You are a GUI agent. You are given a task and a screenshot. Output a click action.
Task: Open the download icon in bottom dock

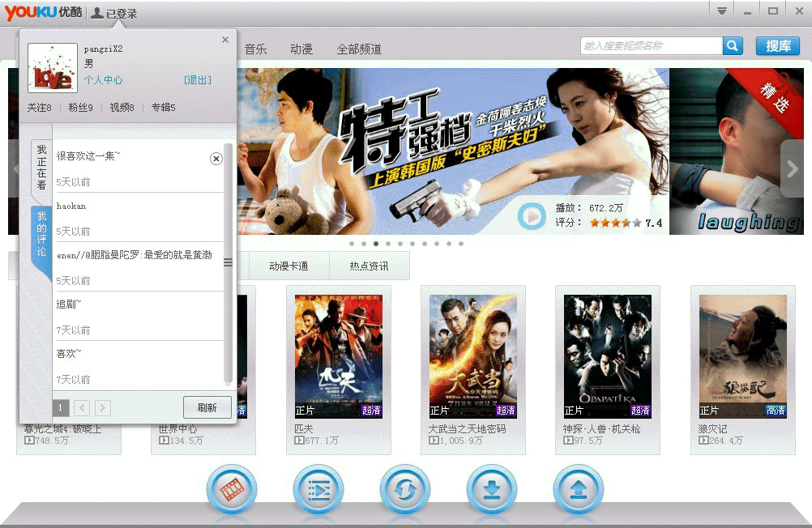[x=491, y=489]
